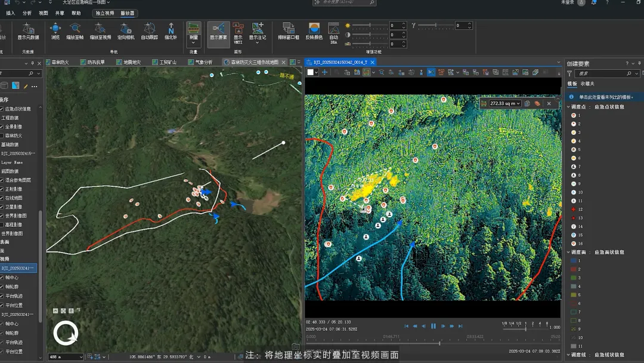Toggle the 卫星影像 layer checkbox

click(2, 207)
